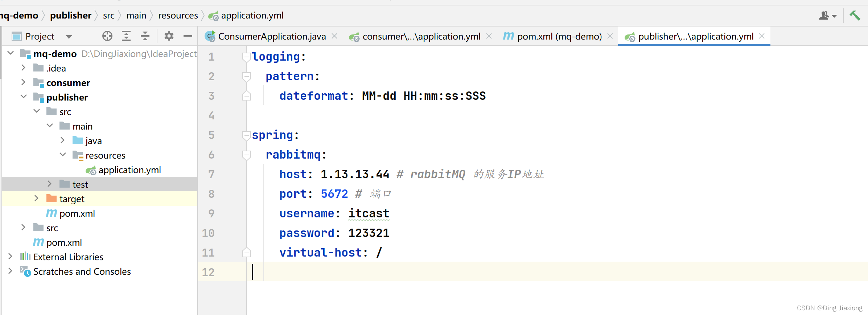Image resolution: width=868 pixels, height=315 pixels.
Task: Click the Project tool window title
Action: [x=40, y=36]
